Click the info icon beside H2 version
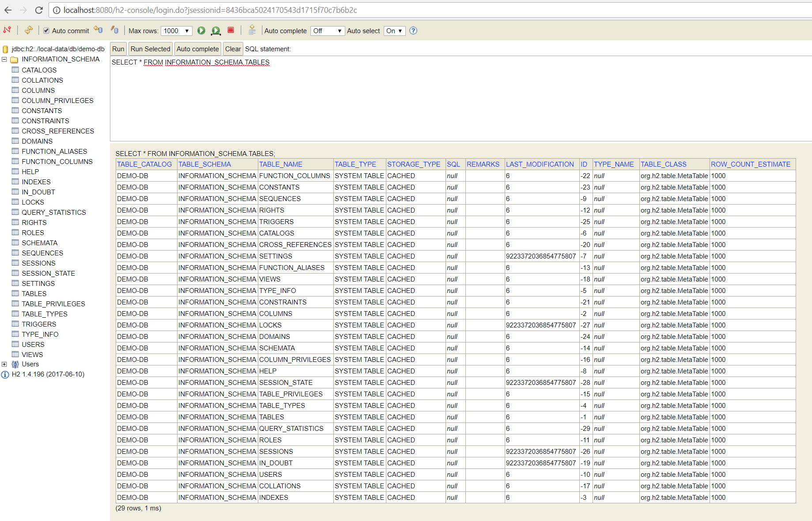The image size is (812, 521). (x=5, y=374)
